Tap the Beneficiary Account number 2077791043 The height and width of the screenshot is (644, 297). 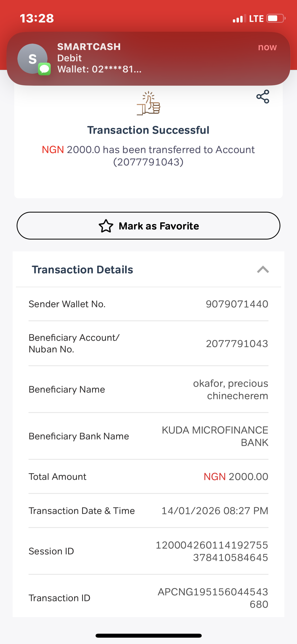pos(237,344)
